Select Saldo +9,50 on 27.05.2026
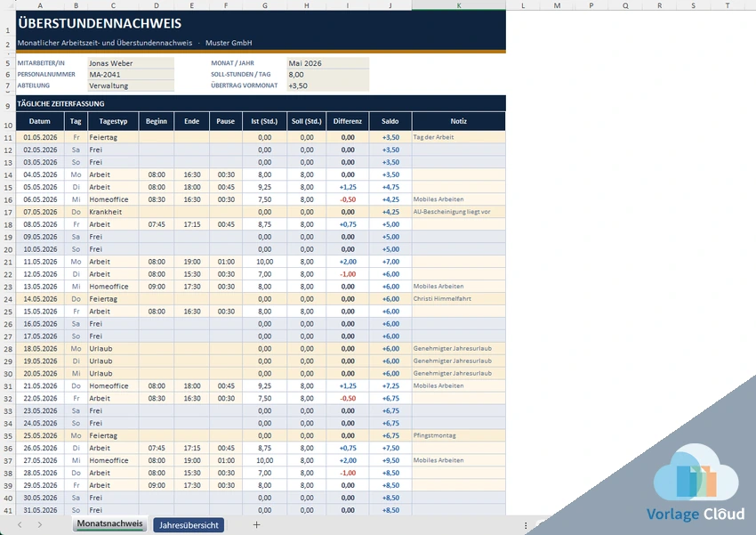Screen dimensions: 756x535 pyautogui.click(x=390, y=461)
